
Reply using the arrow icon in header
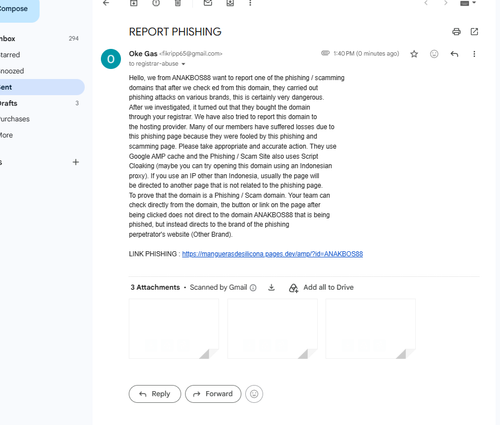[454, 54]
